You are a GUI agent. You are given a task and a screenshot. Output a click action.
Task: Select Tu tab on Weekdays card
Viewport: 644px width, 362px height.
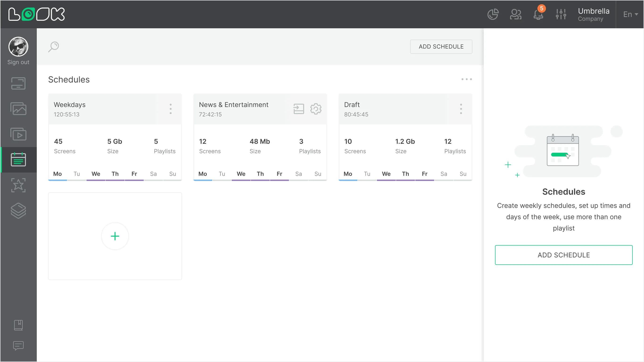[x=77, y=174]
